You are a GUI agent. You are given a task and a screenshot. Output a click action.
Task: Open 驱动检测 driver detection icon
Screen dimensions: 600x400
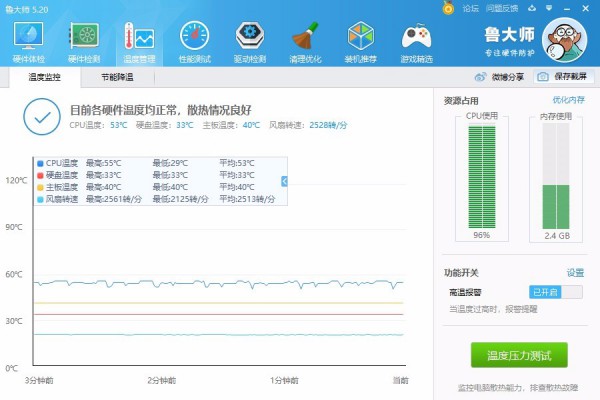coord(250,42)
